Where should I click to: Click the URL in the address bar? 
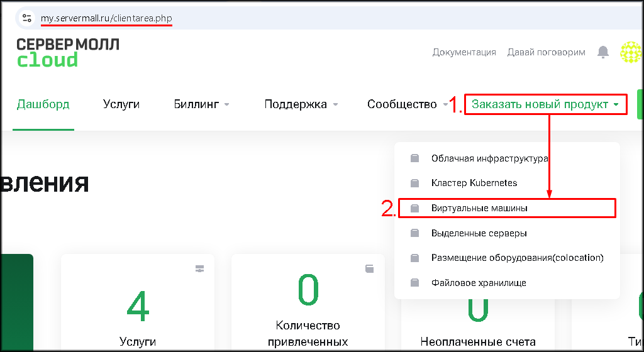[106, 18]
